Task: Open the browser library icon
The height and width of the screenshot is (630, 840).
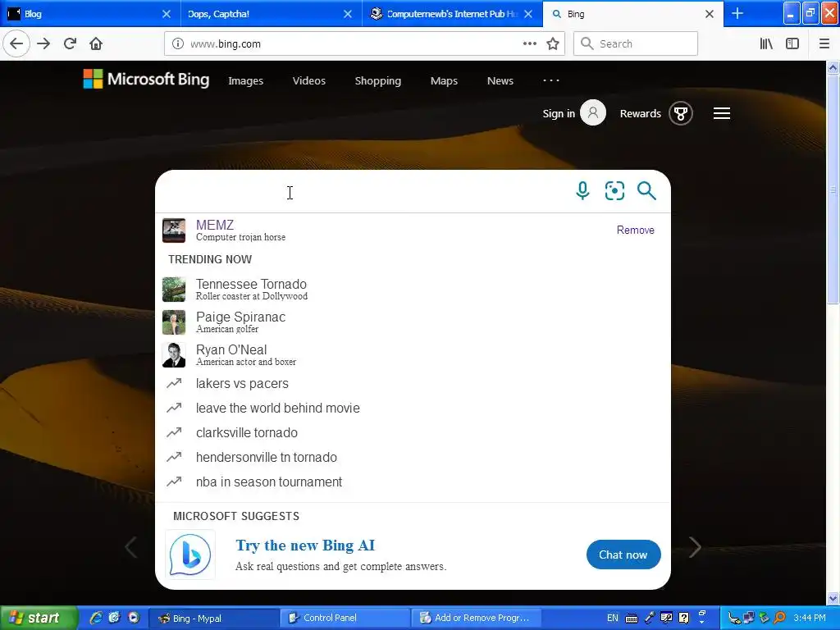Action: click(766, 43)
